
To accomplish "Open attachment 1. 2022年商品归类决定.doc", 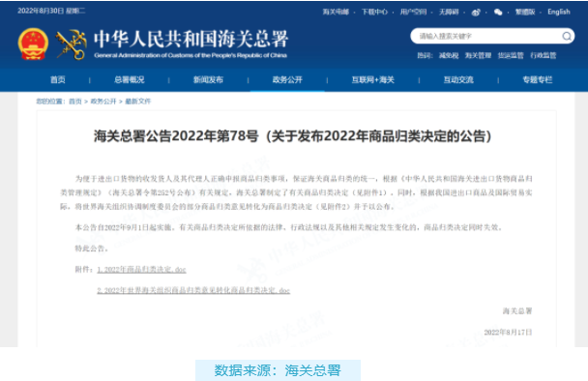I will click(x=141, y=269).
